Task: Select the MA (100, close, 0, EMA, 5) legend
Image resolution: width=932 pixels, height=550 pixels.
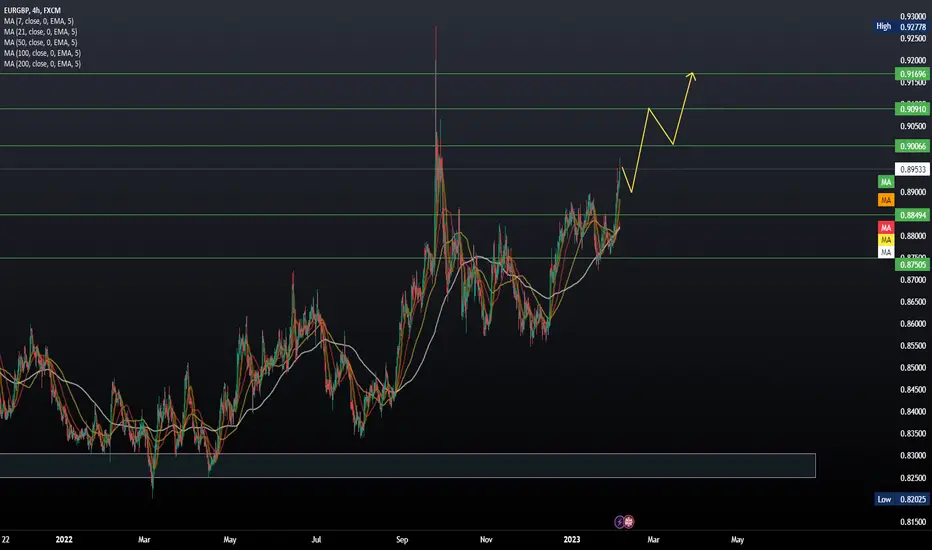Action: click(42, 53)
